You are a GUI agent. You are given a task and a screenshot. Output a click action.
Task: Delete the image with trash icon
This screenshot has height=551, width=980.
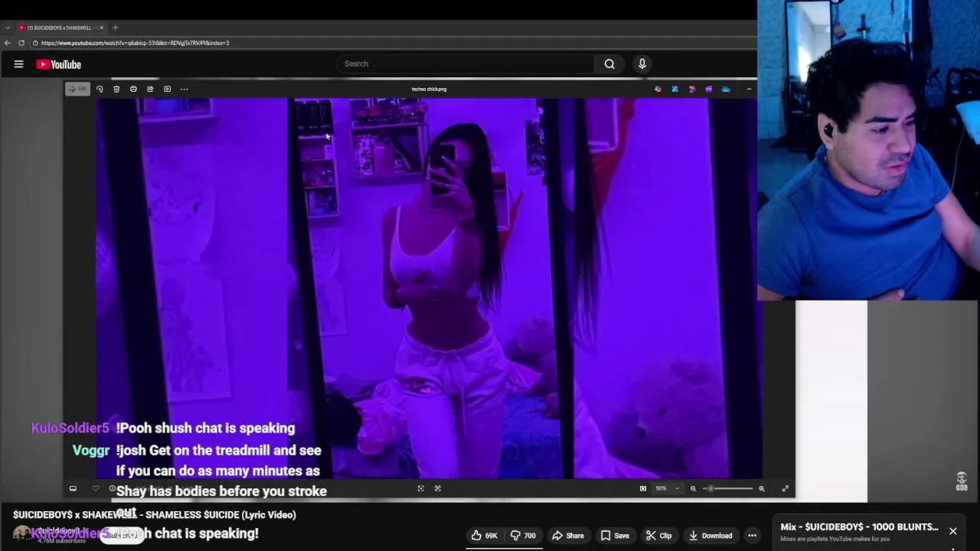coord(116,89)
